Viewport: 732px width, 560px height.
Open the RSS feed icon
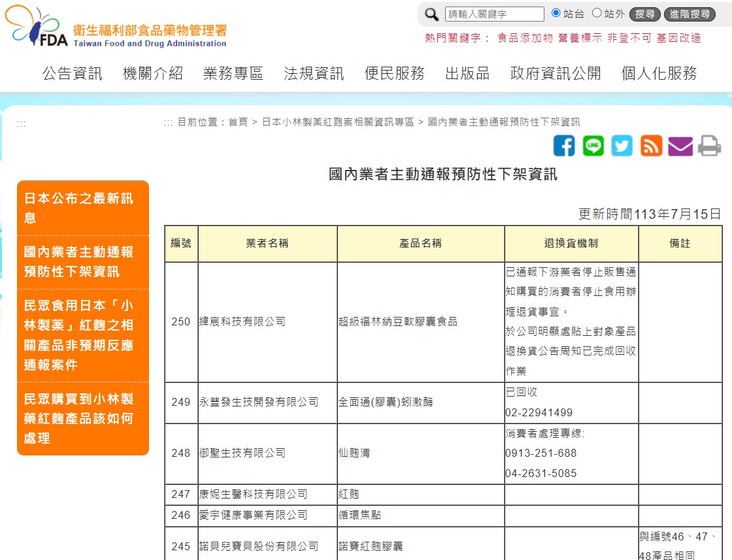(651, 146)
